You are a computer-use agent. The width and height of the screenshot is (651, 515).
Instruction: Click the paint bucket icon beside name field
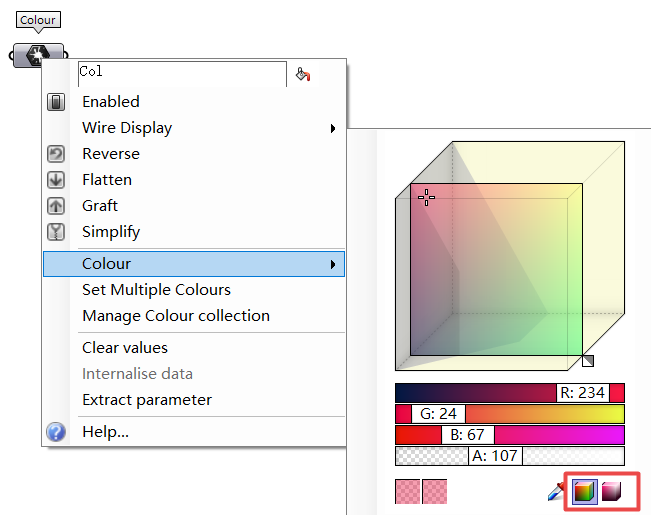(303, 74)
